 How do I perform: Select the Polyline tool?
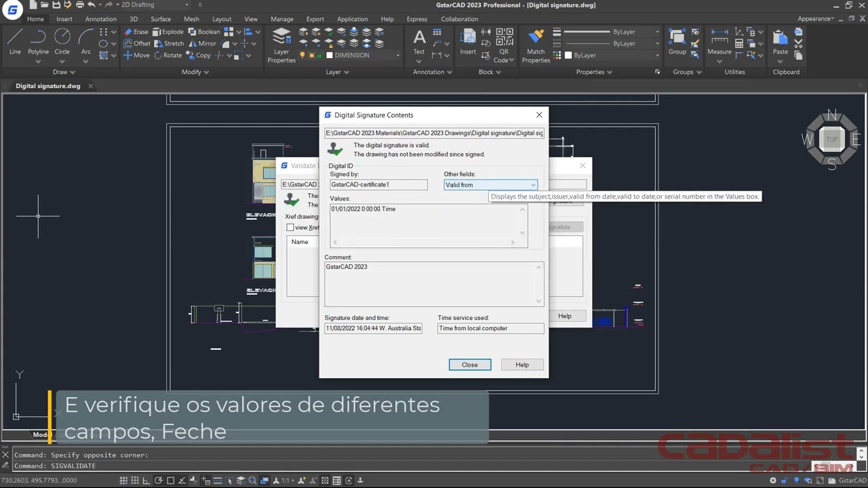point(38,42)
